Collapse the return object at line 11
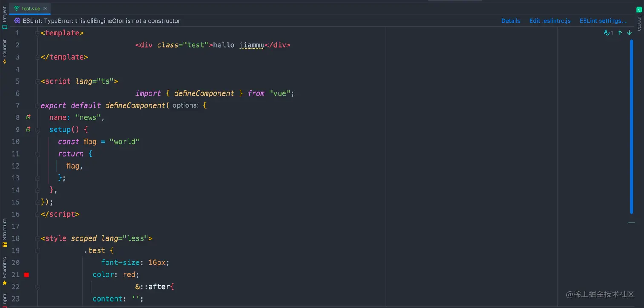Image resolution: width=644 pixels, height=308 pixels. click(x=37, y=154)
